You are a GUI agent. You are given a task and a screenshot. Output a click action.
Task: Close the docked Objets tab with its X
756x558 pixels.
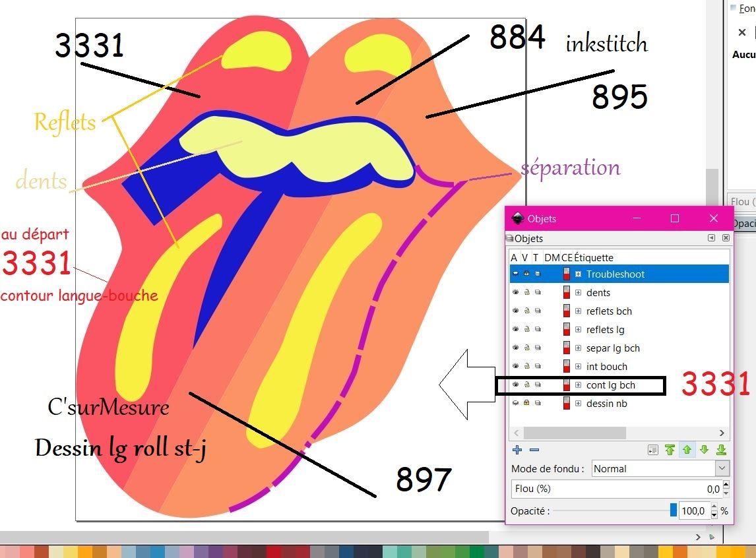coord(726,238)
